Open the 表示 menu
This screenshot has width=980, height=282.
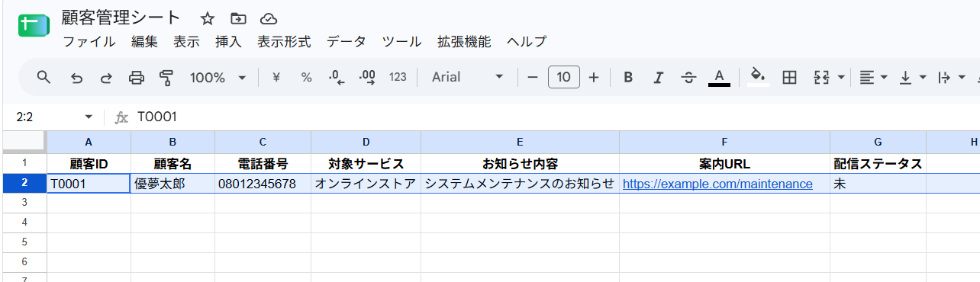(187, 42)
